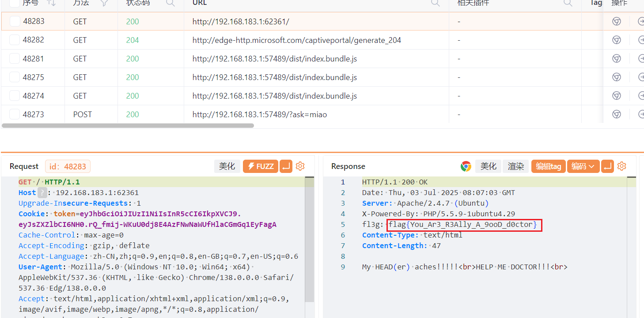This screenshot has width=644, height=318.
Task: Click the sequence number 48282
Action: click(34, 40)
